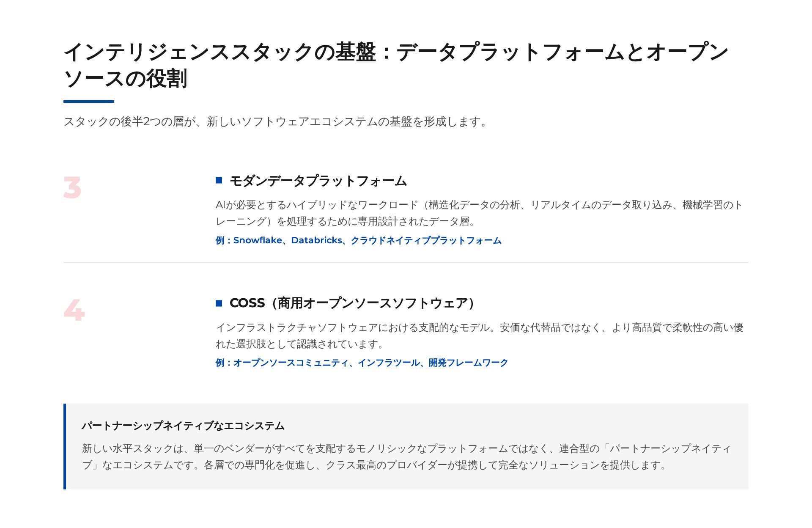Click the blue example line starting 例：Snowflake、Databricks
This screenshot has height=528, width=812.
(x=358, y=240)
